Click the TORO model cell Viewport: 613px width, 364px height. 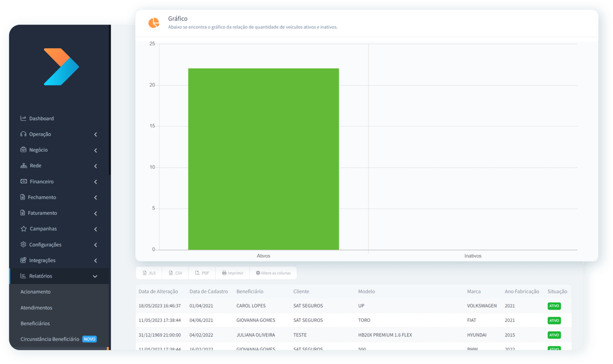pyautogui.click(x=364, y=320)
